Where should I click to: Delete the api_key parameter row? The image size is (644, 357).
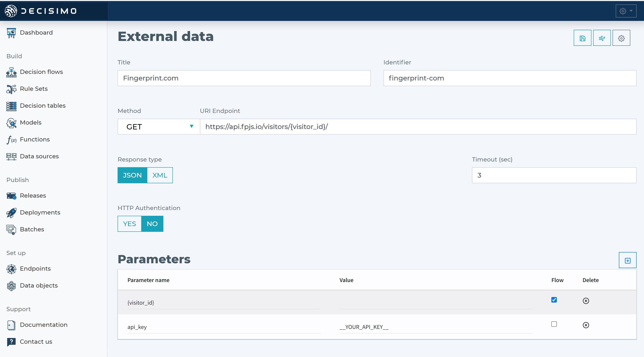point(586,325)
